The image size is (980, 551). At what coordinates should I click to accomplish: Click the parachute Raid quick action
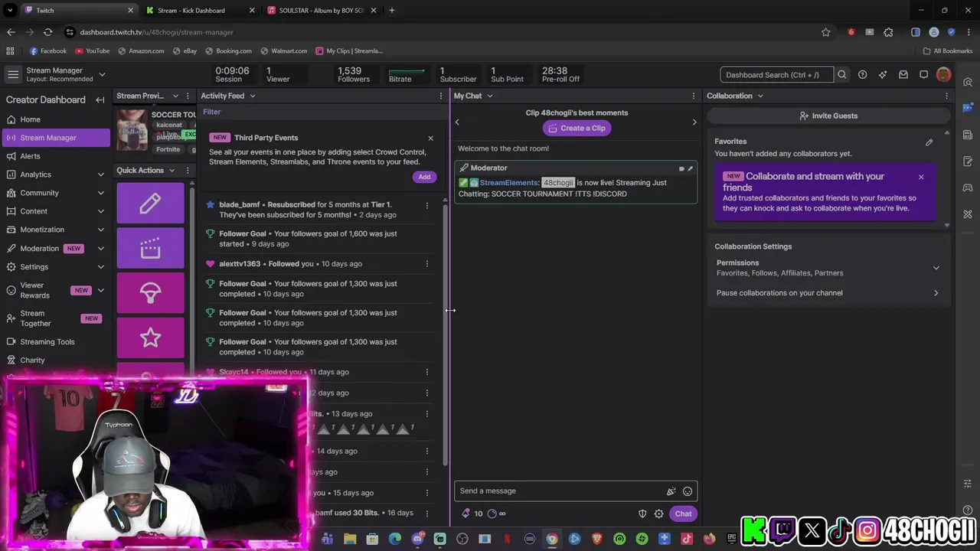tap(150, 293)
